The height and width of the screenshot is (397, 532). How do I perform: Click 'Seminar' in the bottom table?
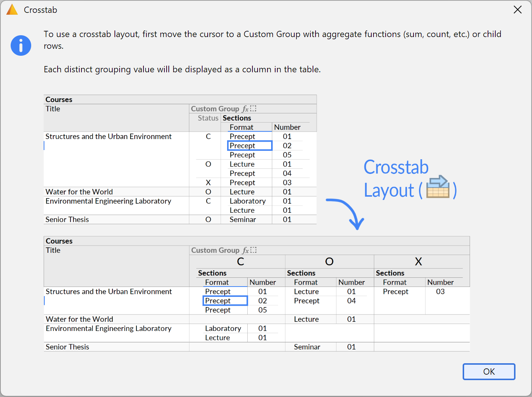click(307, 347)
